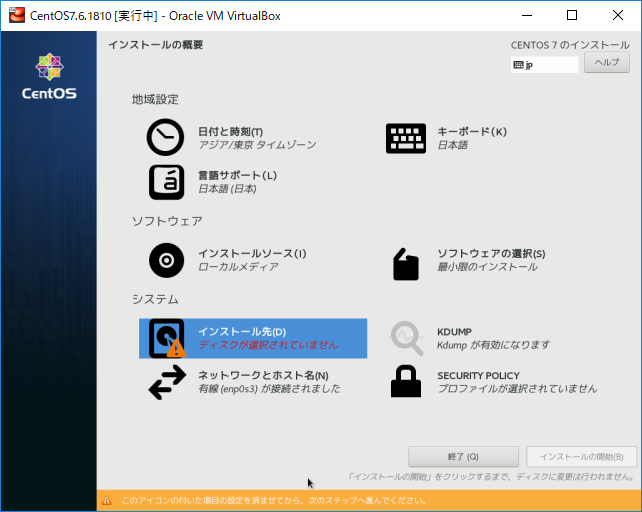
Task: Close the VirtualBox window
Action: tap(618, 16)
